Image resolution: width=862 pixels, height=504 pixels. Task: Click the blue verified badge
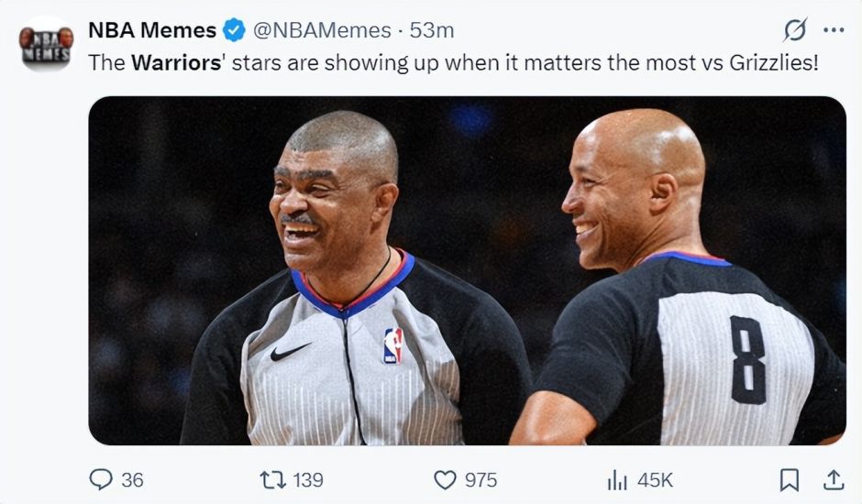pyautogui.click(x=234, y=30)
